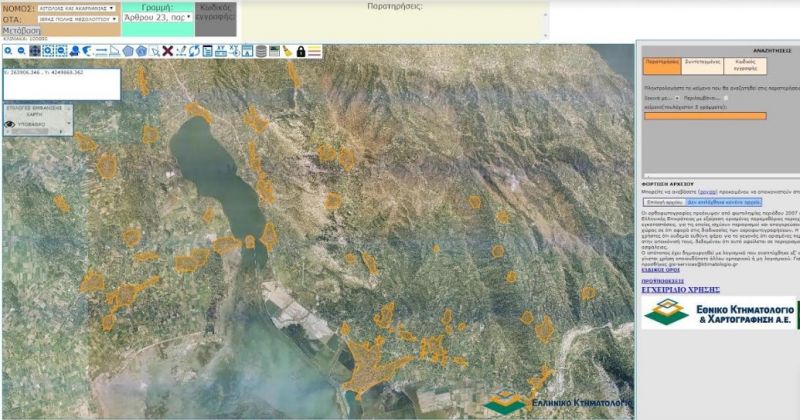This screenshot has height=420, width=800.
Task: Switch to the Συντεταγμένες search tab
Action: click(703, 65)
